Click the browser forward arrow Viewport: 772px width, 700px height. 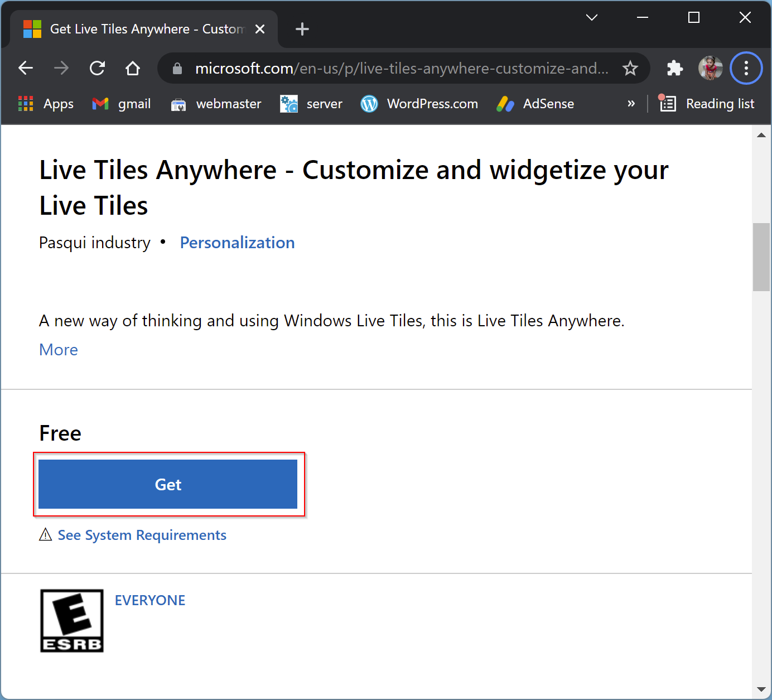click(61, 68)
